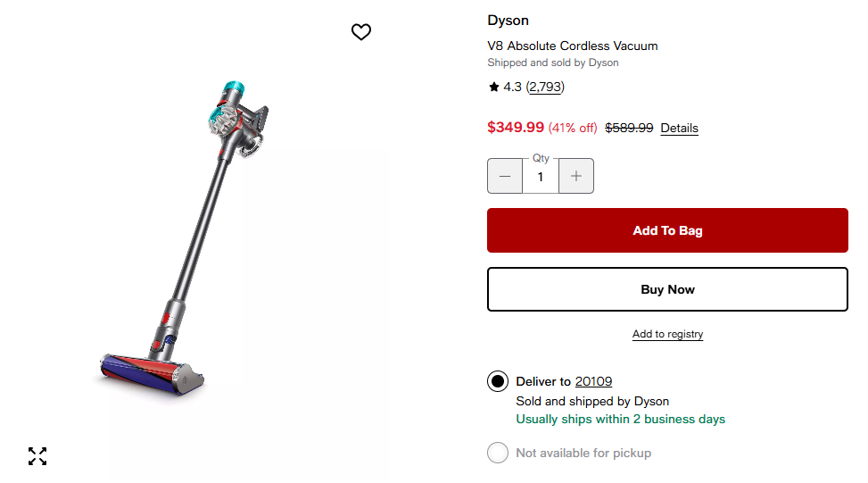Click the Buy Now button
The image size is (868, 483).
pyautogui.click(x=667, y=289)
